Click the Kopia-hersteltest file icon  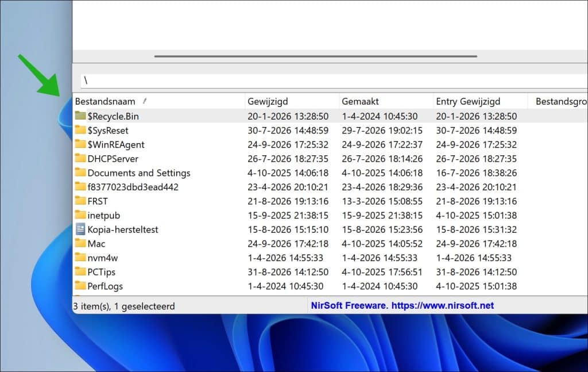coord(80,229)
